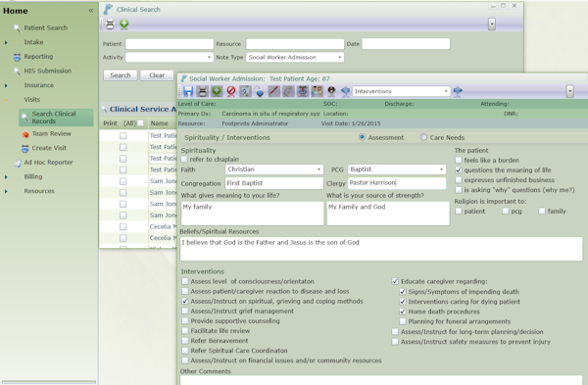Check Religion important to patient
The width and height of the screenshot is (588, 385).
(x=459, y=212)
